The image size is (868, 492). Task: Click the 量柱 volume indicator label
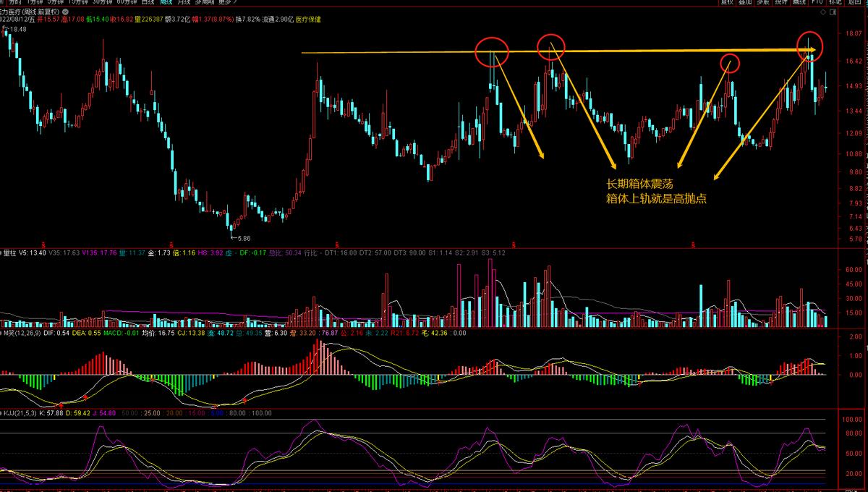(x=10, y=253)
